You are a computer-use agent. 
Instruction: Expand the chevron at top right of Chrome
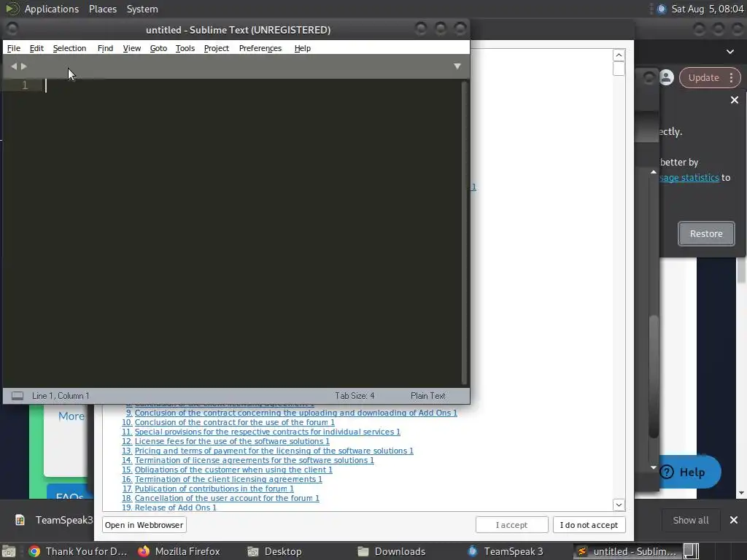tap(729, 52)
